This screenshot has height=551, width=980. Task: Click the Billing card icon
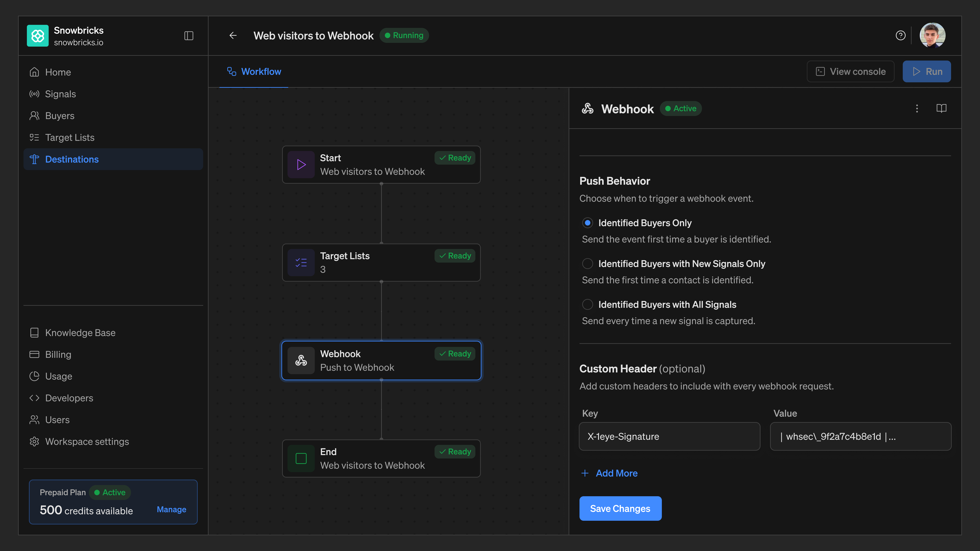(x=34, y=354)
